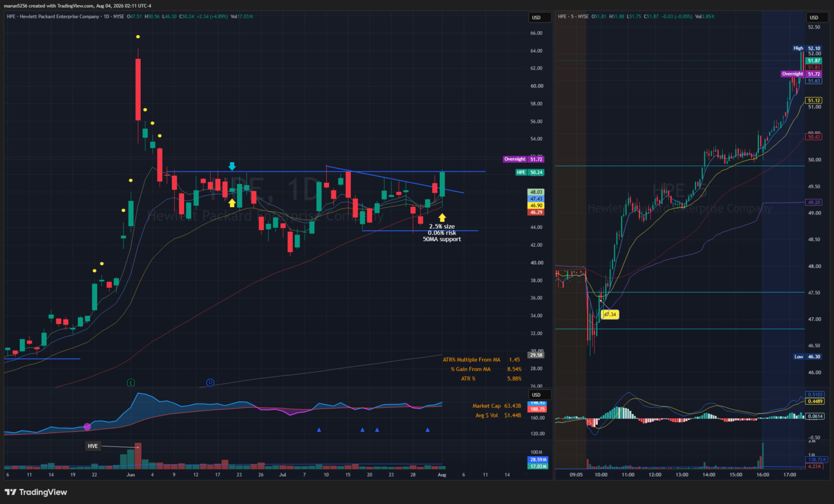834x504 pixels.
Task: Click the Market Cap value 63.43B
Action: click(513, 406)
